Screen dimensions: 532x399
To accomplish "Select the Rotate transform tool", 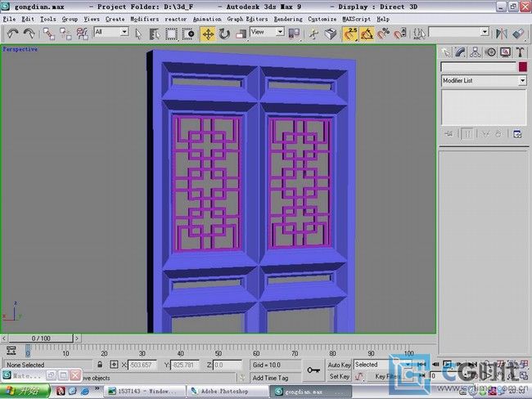I will click(x=225, y=34).
